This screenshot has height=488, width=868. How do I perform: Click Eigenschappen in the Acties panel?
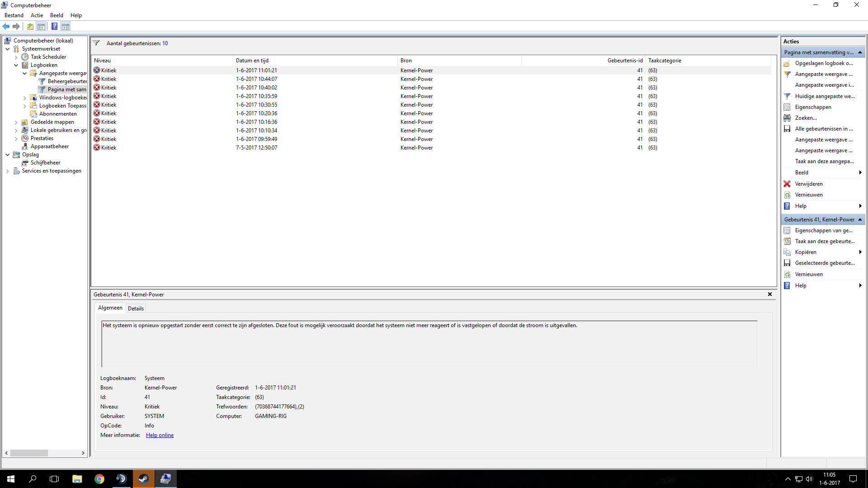click(813, 107)
